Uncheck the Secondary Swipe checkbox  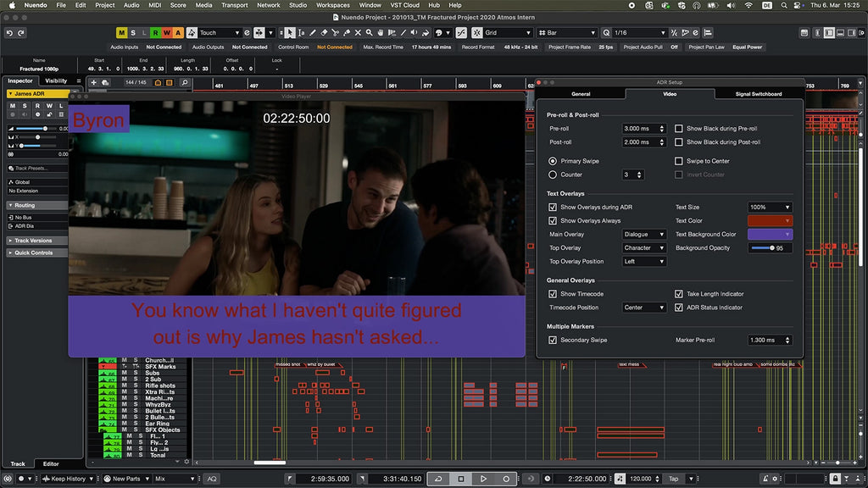(553, 341)
